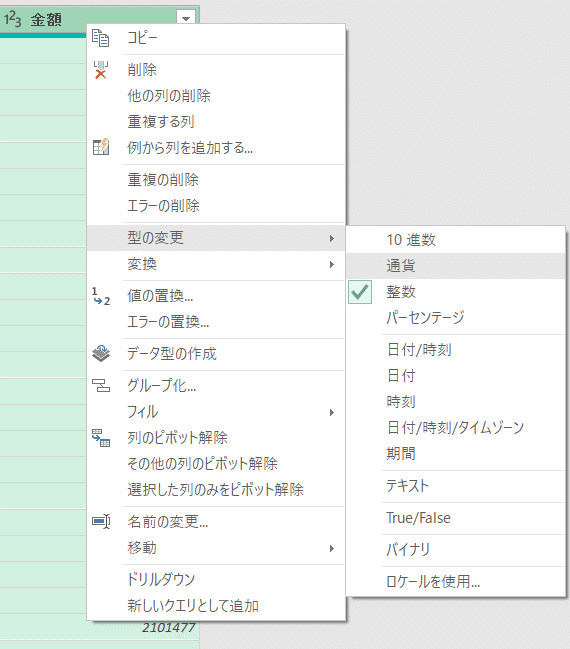
Task: Click the unpivot columns icon
Action: 101,437
